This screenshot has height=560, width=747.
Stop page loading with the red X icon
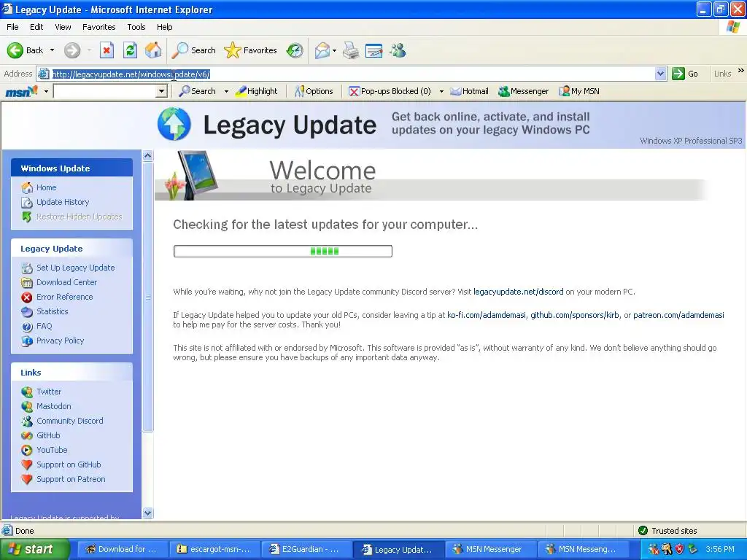coord(107,50)
